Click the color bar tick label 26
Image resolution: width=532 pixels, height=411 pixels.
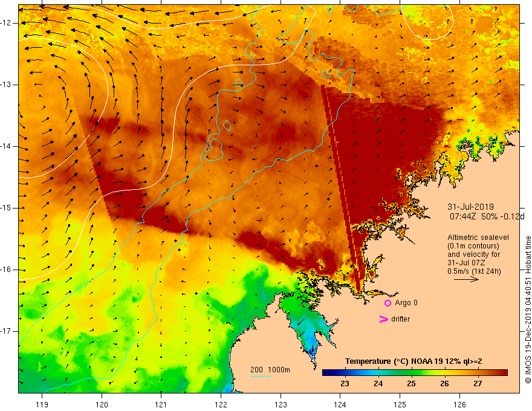point(444,384)
